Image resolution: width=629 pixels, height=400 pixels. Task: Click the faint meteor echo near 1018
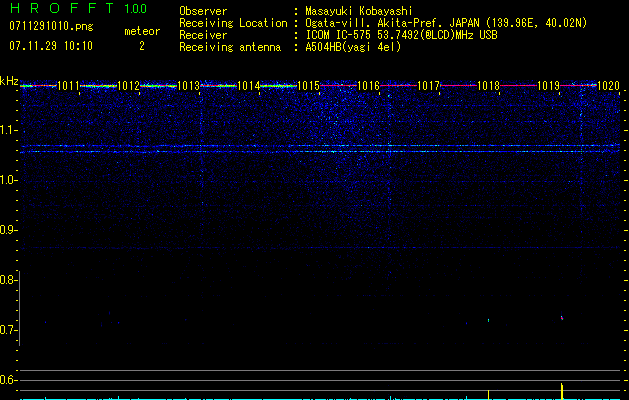coord(488,320)
